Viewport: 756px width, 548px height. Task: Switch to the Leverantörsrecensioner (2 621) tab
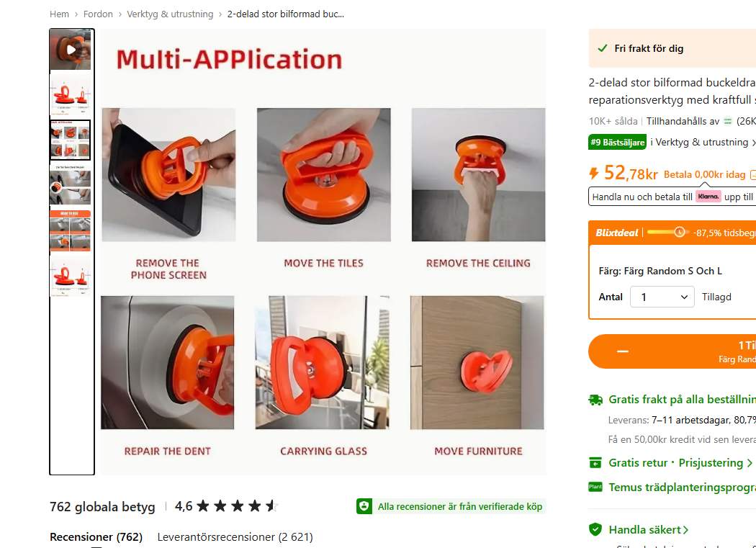(235, 537)
